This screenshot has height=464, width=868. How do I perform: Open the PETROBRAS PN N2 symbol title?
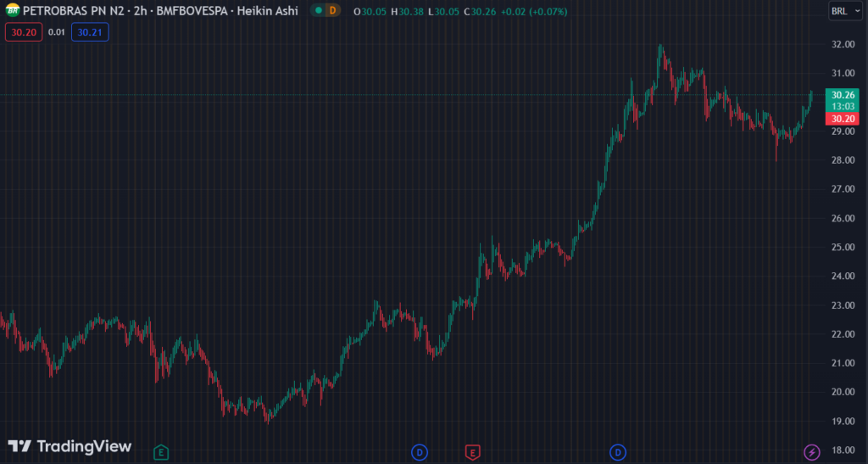[73, 11]
